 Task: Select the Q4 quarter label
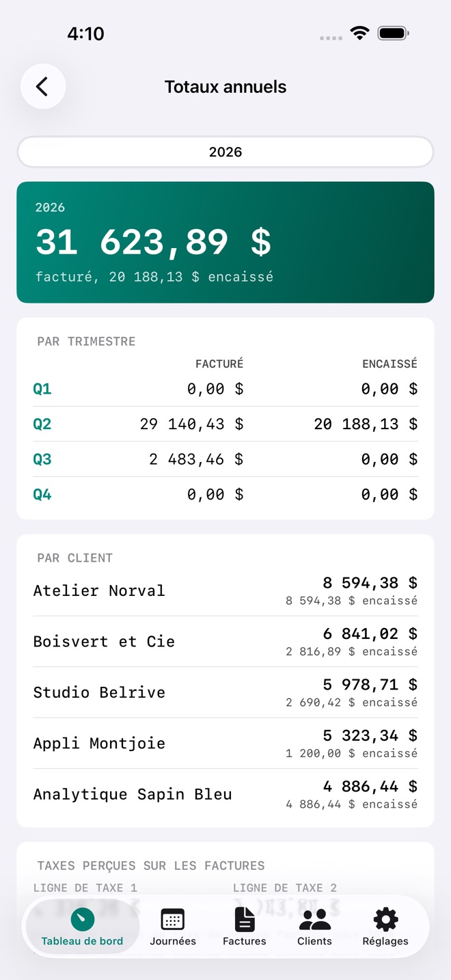pyautogui.click(x=42, y=494)
